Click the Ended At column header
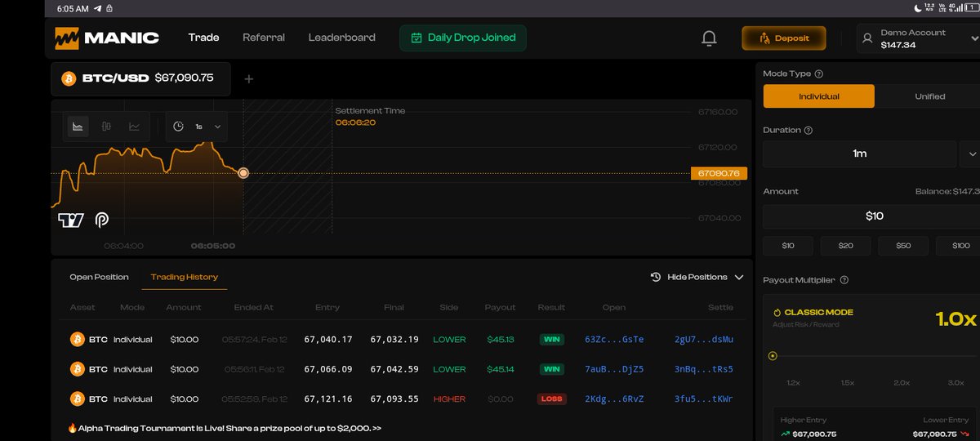 click(253, 308)
